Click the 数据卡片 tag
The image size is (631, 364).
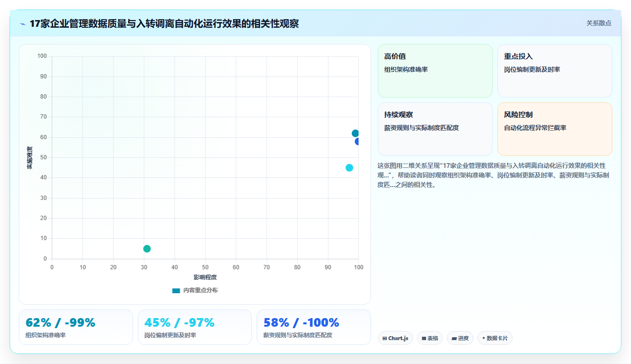coord(495,338)
